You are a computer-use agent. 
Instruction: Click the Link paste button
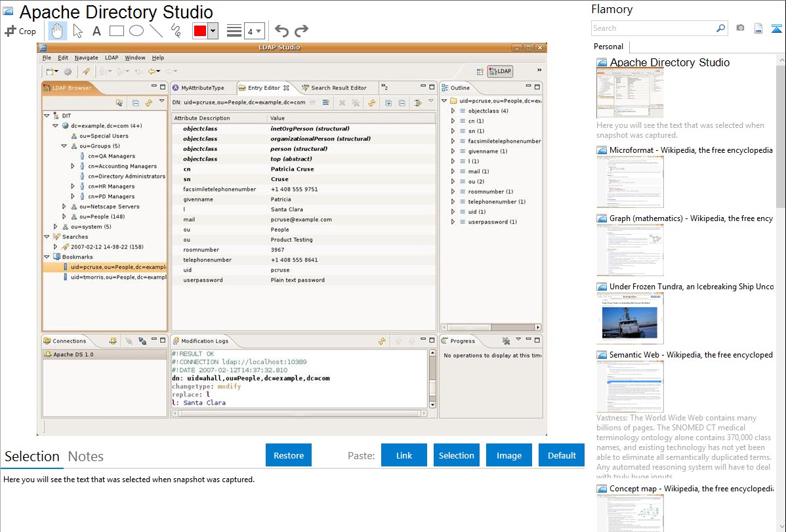[x=404, y=455]
